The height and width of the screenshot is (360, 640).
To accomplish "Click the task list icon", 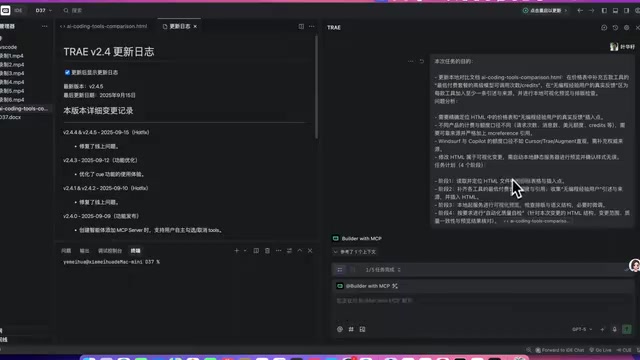I will (340, 269).
